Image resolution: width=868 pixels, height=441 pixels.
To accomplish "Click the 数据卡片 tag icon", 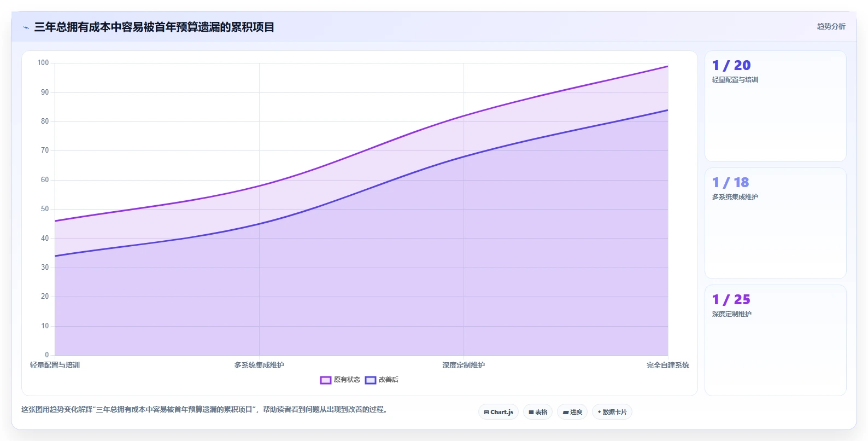I will click(x=600, y=412).
